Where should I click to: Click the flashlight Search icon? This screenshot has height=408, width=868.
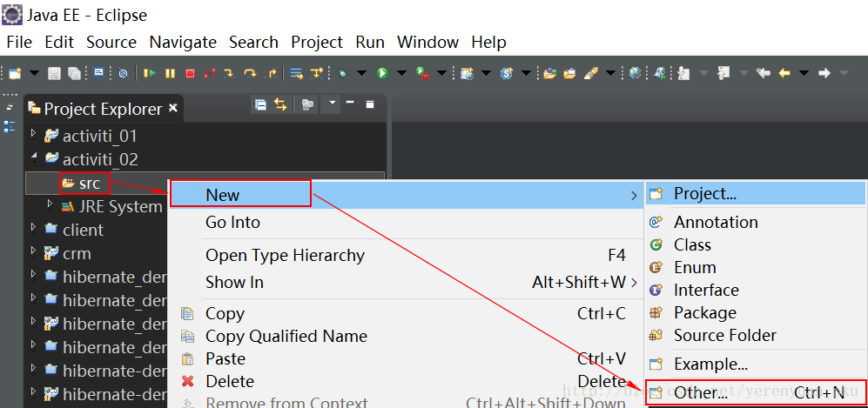click(x=591, y=73)
